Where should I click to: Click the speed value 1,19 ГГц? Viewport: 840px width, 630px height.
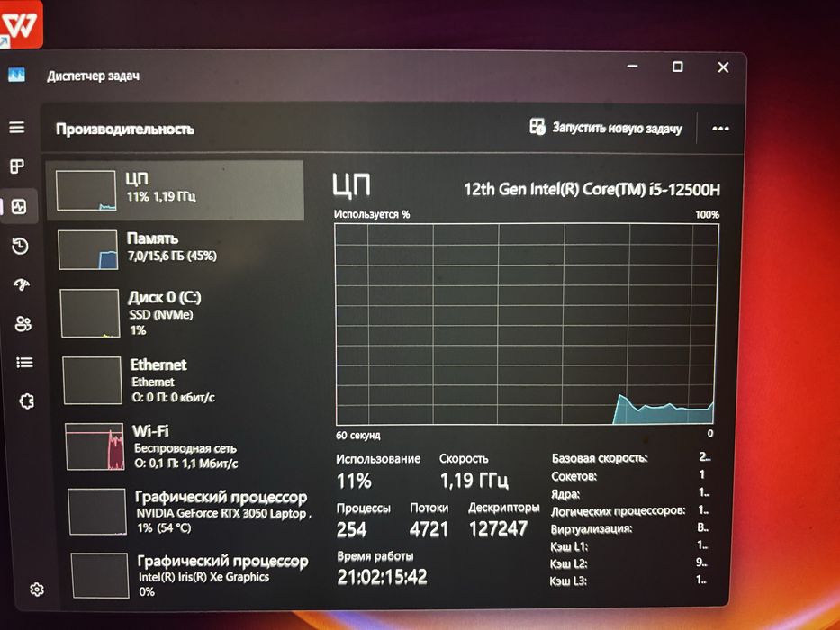pos(474,480)
